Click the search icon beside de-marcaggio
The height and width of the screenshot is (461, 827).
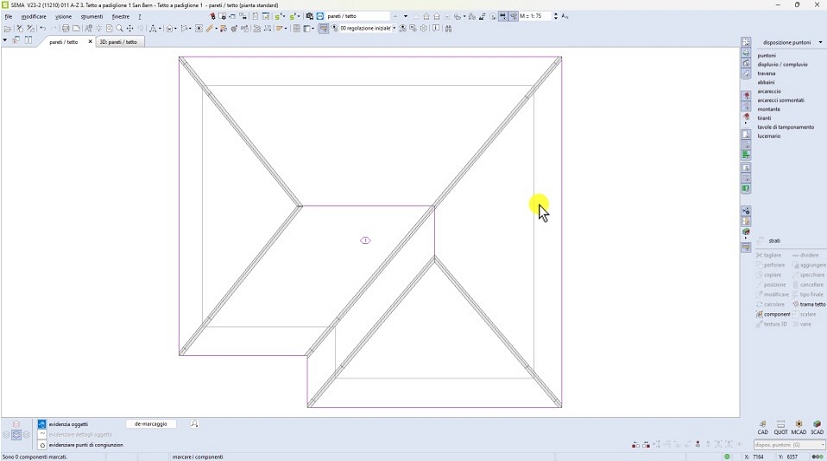[x=194, y=424]
